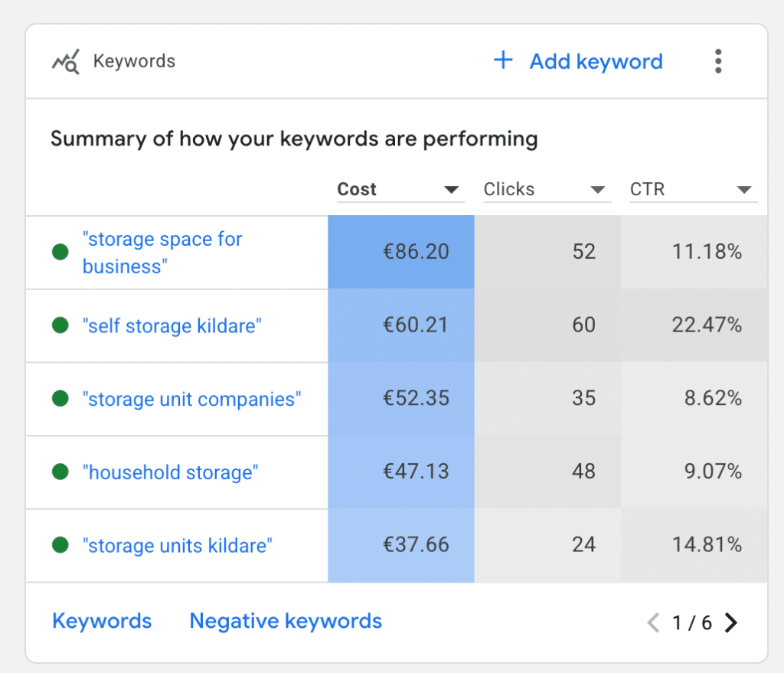784x673 pixels.
Task: Go to previous page using left chevron
Action: 653,622
